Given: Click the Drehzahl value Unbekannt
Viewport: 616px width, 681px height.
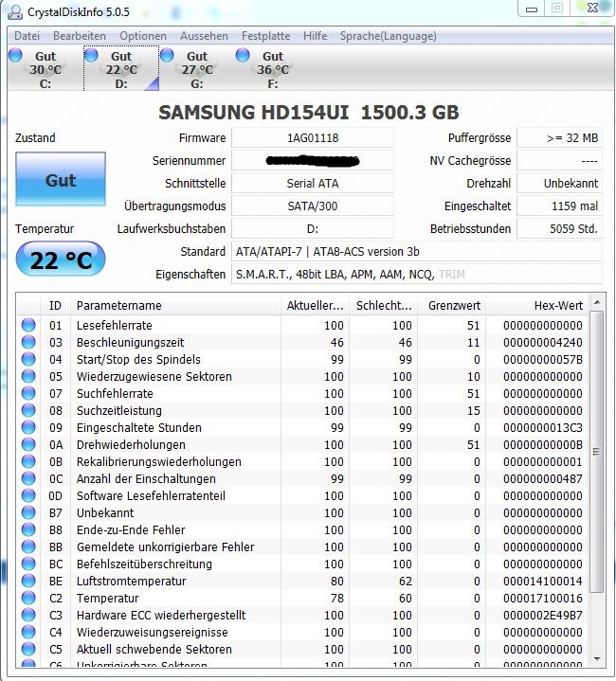Looking at the screenshot, I should (x=559, y=183).
